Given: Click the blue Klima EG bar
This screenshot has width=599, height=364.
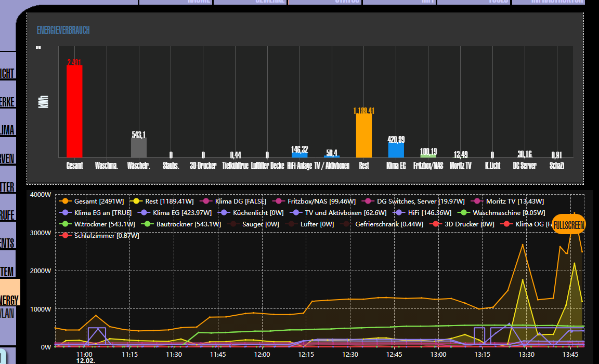Looking at the screenshot, I should pos(396,150).
